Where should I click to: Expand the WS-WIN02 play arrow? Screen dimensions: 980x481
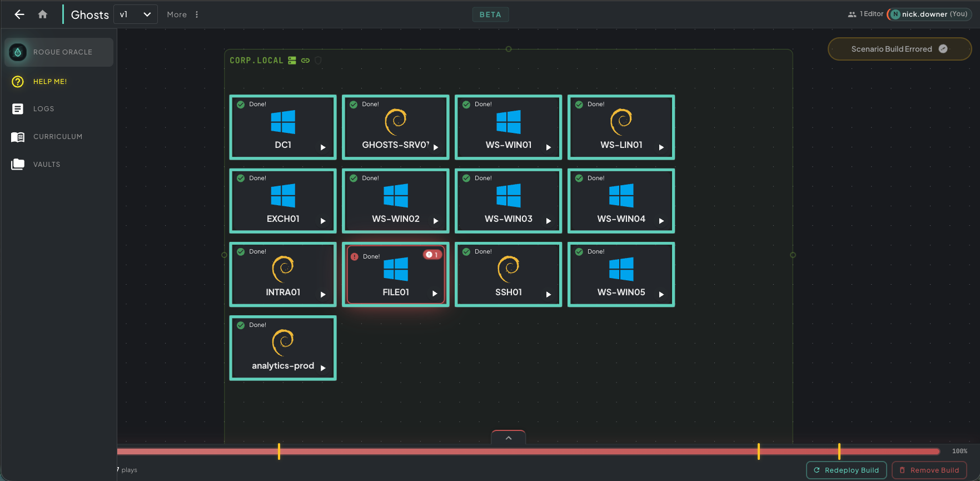tap(436, 221)
